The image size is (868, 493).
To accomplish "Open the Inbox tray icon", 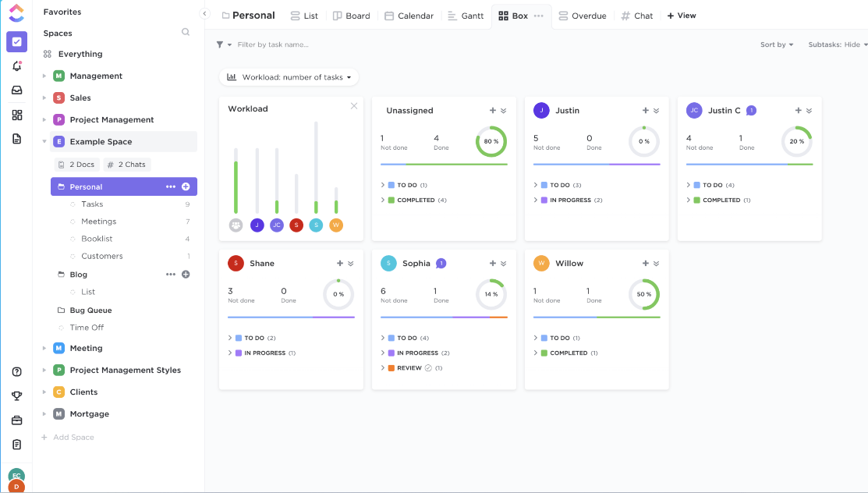I will (x=17, y=90).
